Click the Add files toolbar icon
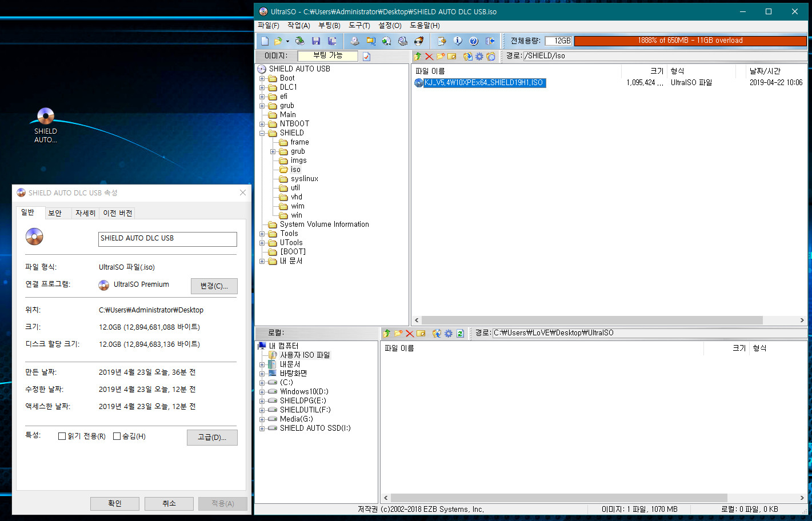The image size is (812, 521). 442,41
